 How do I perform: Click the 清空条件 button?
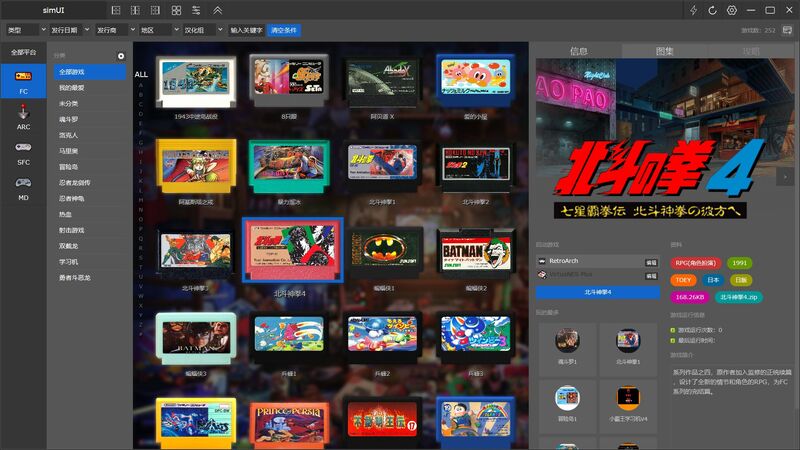click(x=284, y=30)
